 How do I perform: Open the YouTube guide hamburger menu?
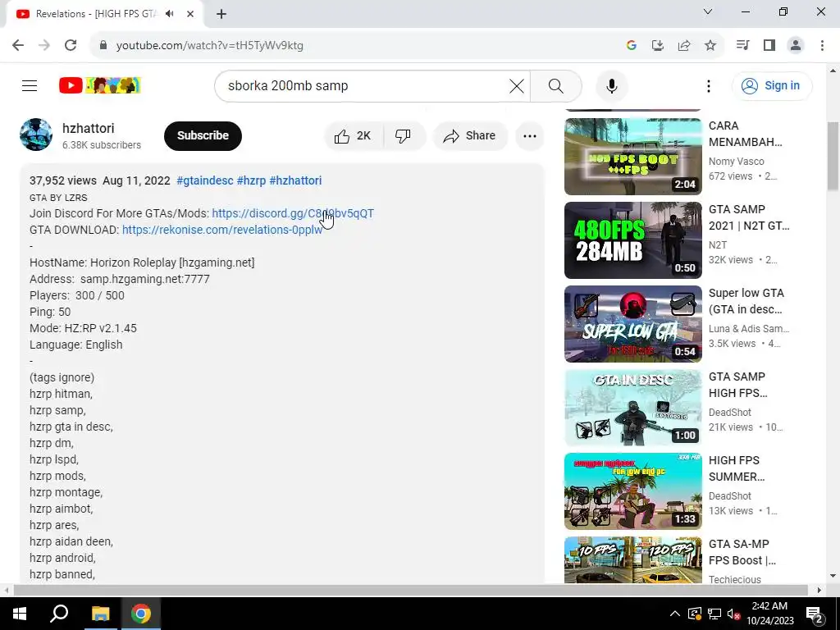(30, 85)
